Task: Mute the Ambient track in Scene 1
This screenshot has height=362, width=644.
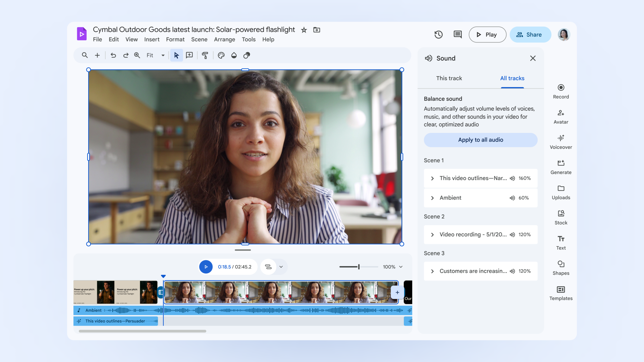Action: [x=512, y=198]
